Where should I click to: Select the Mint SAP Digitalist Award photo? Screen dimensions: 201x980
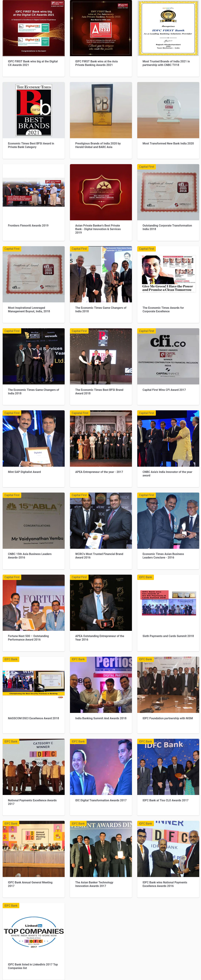point(33,439)
